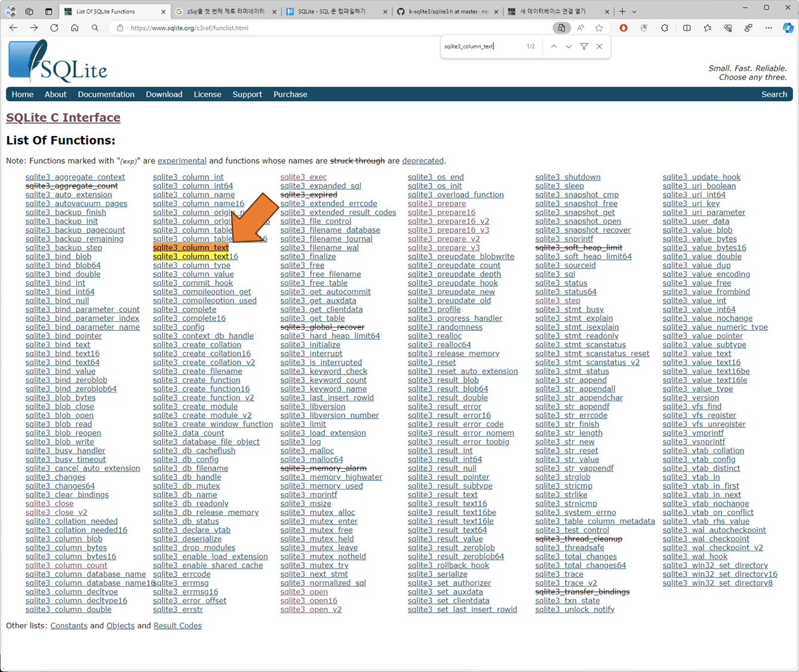Open find options filter icon
The width and height of the screenshot is (799, 672).
click(x=584, y=47)
